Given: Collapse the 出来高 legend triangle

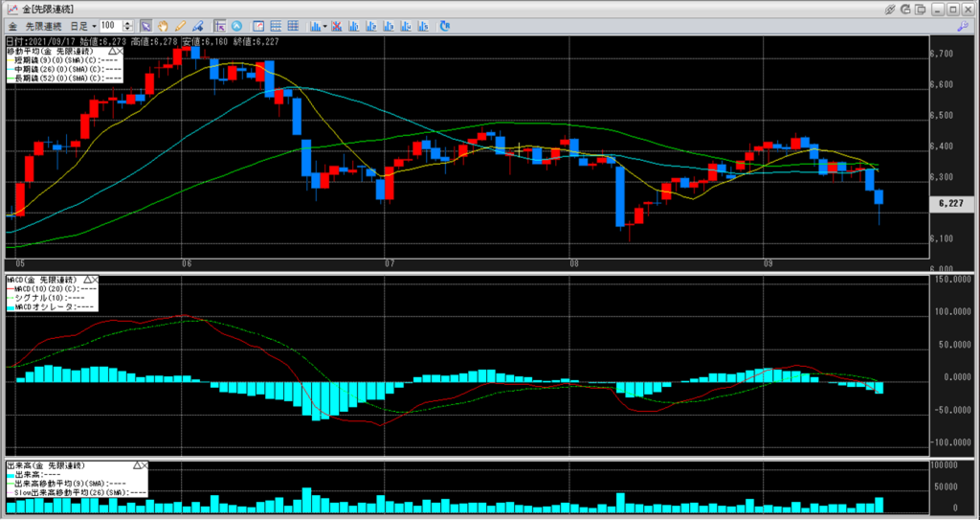Looking at the screenshot, I should click(137, 465).
